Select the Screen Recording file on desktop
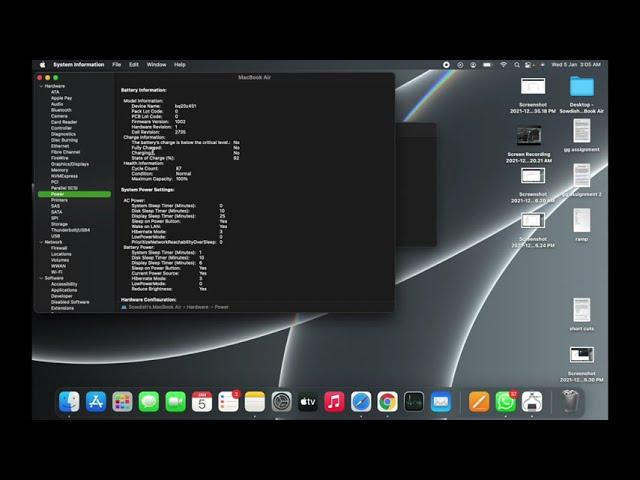Screen dimensions: 640x480 (x=529, y=144)
